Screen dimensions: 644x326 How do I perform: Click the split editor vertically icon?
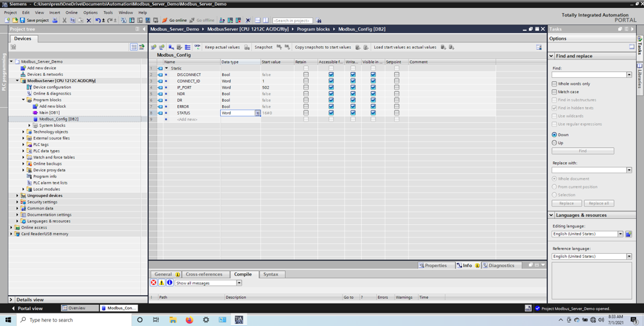266,20
